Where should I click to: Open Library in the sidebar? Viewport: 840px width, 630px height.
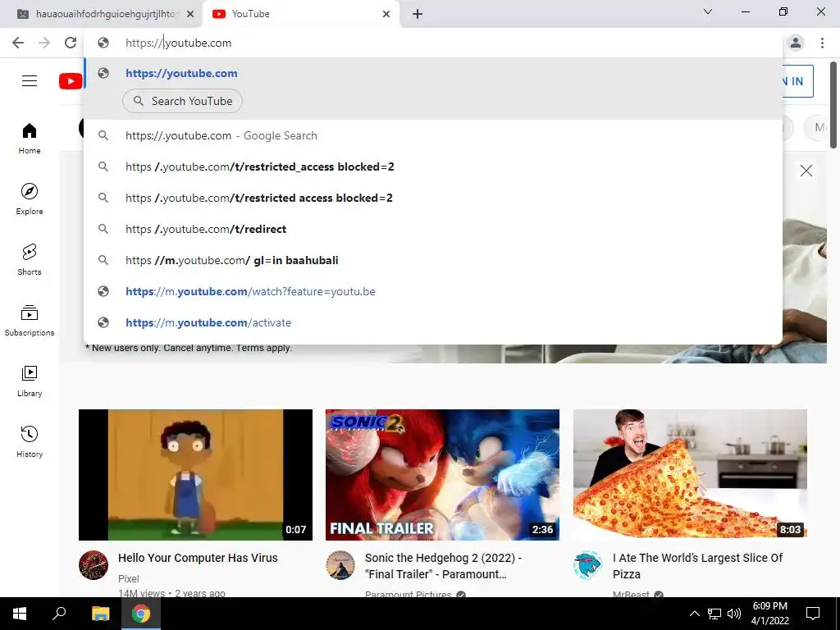[x=30, y=381]
